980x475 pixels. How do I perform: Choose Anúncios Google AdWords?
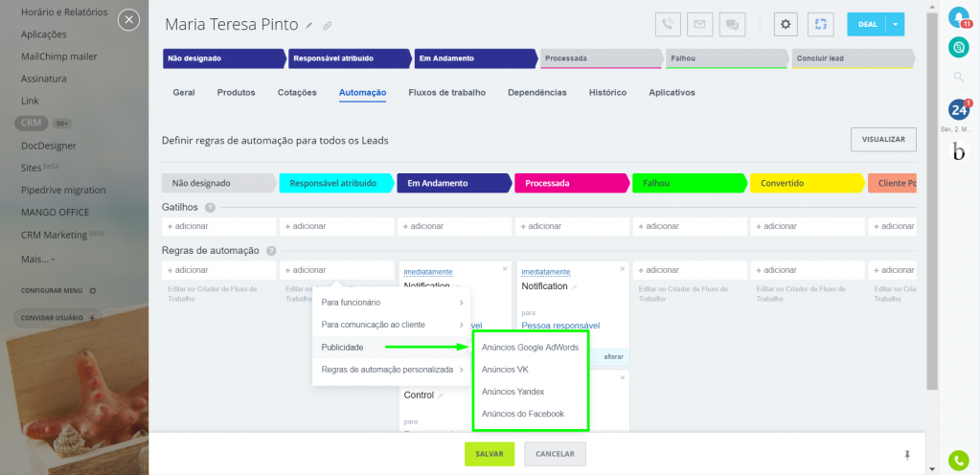pos(530,347)
